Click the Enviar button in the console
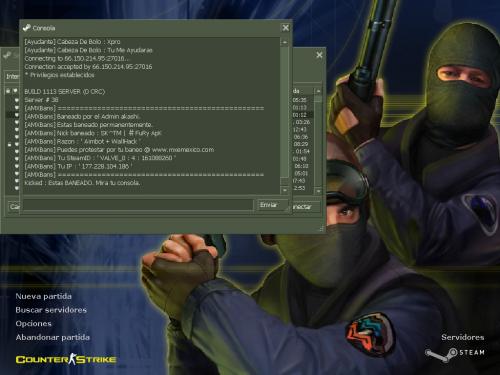 coord(272,205)
